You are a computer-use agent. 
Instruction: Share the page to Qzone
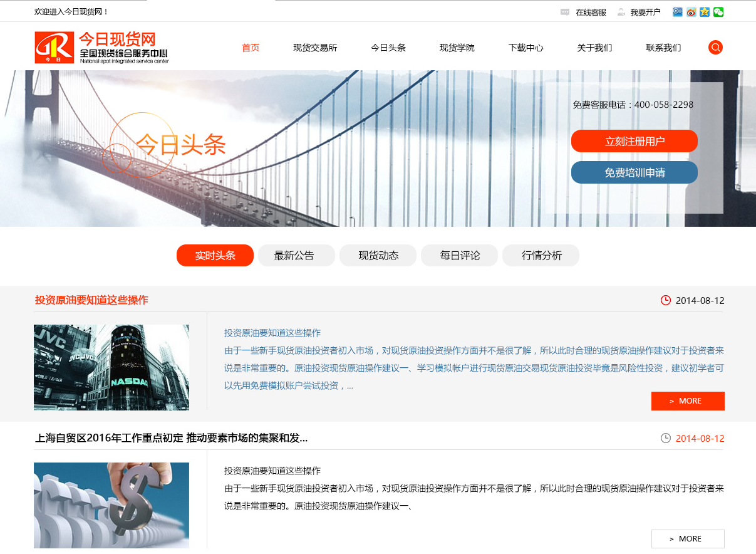(705, 11)
